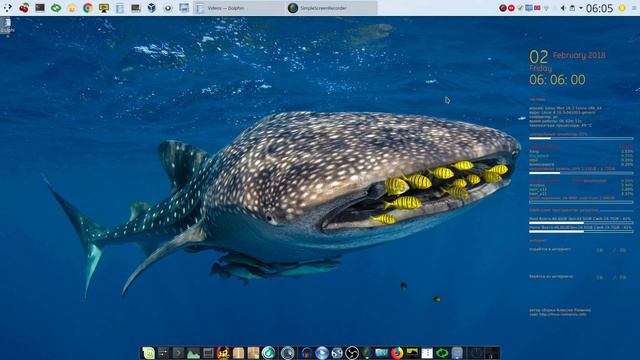The height and width of the screenshot is (360, 640).
Task: Open the clipboard tray icon
Action: click(572, 8)
